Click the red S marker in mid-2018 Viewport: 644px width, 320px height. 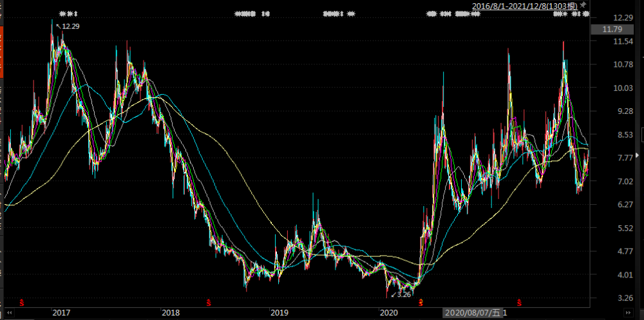209,303
